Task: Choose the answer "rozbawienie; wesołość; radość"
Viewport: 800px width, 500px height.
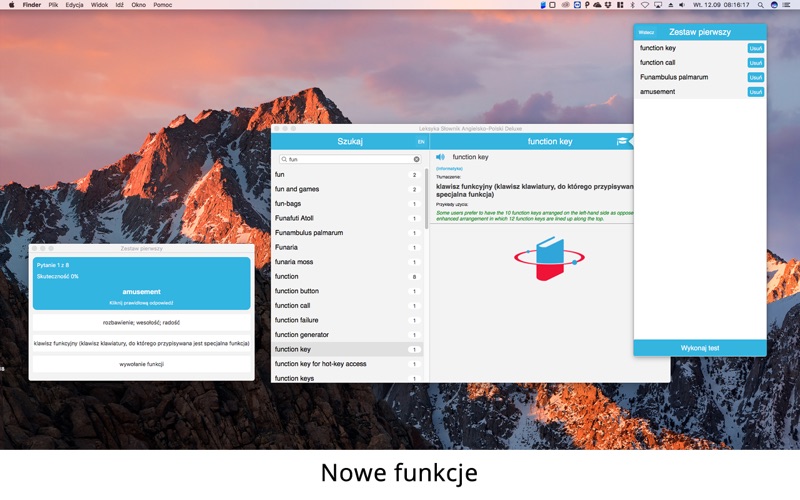Action: coord(141,323)
